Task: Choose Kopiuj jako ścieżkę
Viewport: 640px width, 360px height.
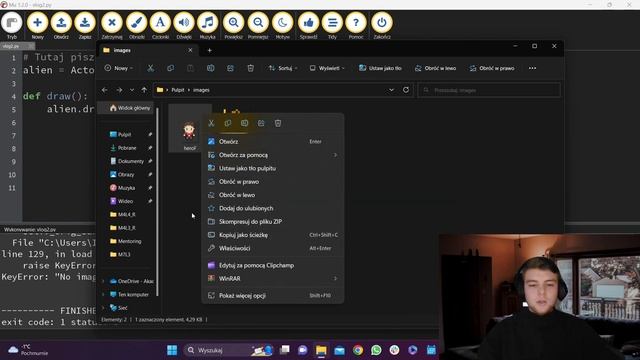Action: coord(273,235)
